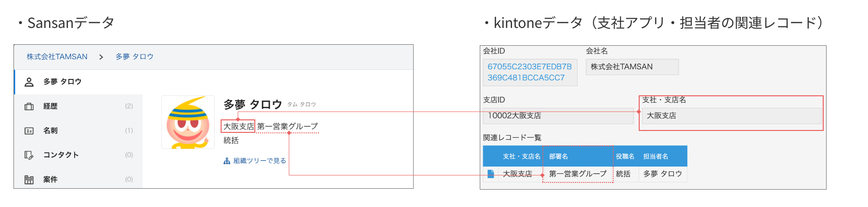This screenshot has width=868, height=207.
Task: Select the 名刺 sidebar menu item
Action: click(51, 131)
